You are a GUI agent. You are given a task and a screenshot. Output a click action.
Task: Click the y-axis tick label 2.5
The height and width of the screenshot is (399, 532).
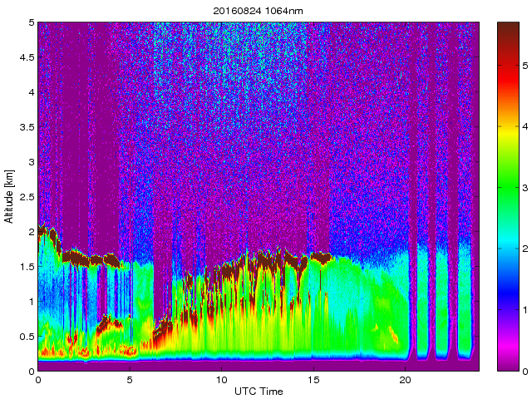27,197
